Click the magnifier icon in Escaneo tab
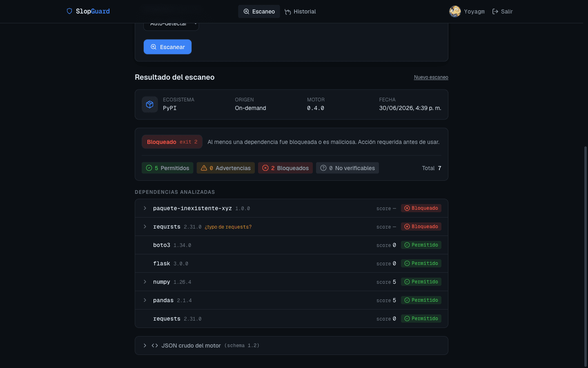This screenshot has width=588, height=368. click(246, 11)
